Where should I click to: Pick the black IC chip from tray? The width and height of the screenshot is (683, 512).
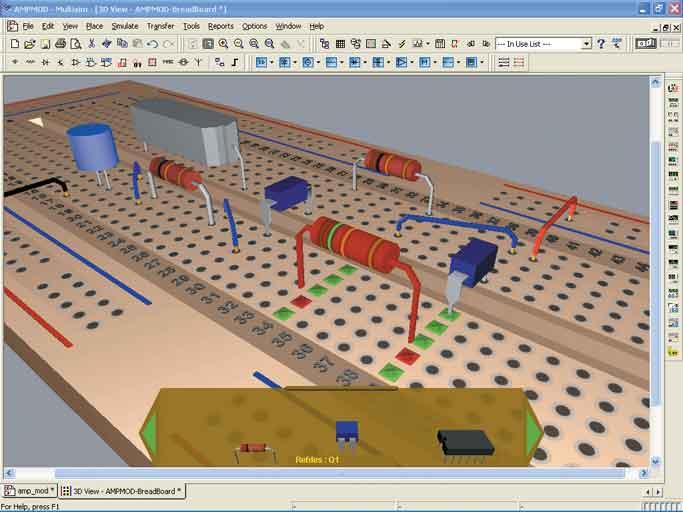point(465,441)
